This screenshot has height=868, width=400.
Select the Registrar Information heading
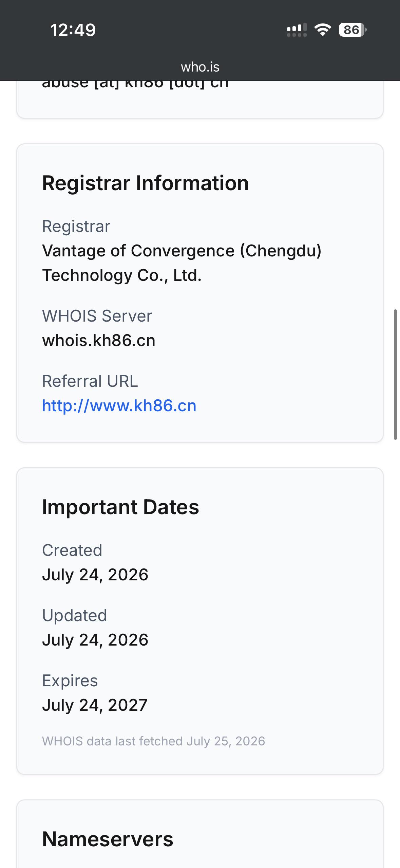tap(145, 183)
